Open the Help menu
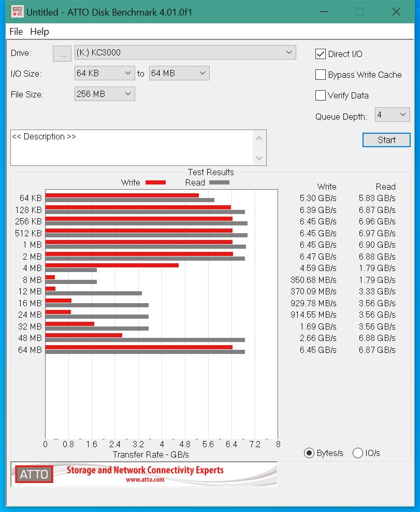 tap(39, 32)
